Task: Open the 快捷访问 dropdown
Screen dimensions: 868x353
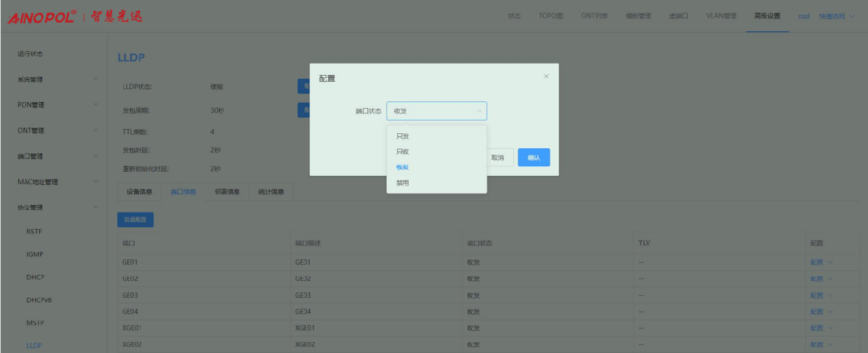Action: point(836,16)
